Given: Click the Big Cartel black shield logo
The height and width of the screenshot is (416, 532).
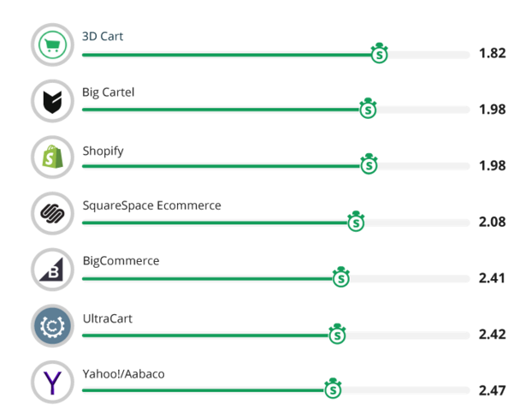Looking at the screenshot, I should point(52,101).
